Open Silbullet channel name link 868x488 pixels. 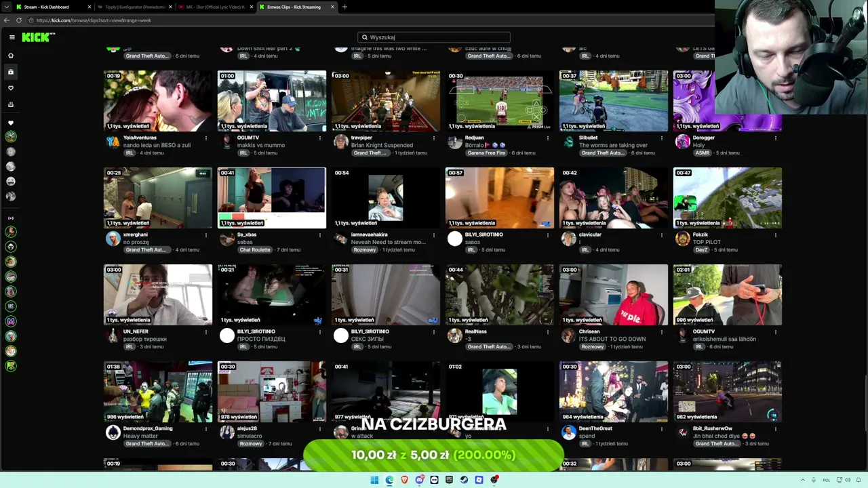click(589, 138)
